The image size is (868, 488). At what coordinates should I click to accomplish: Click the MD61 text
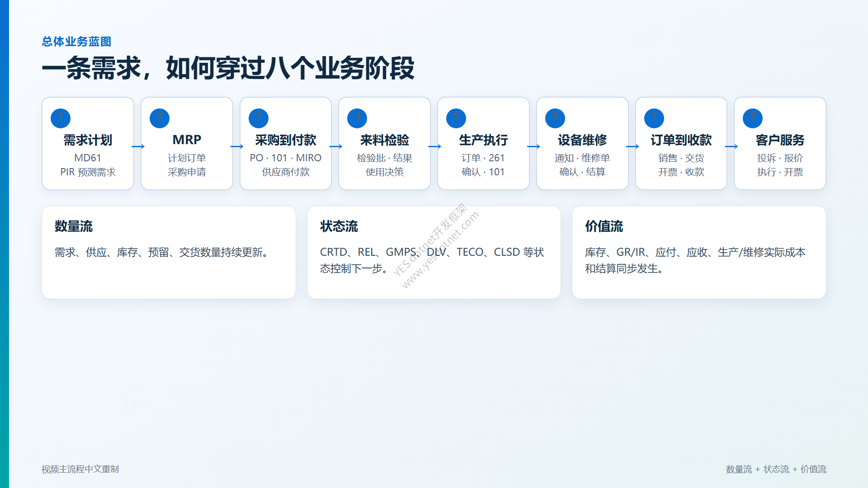pos(88,158)
